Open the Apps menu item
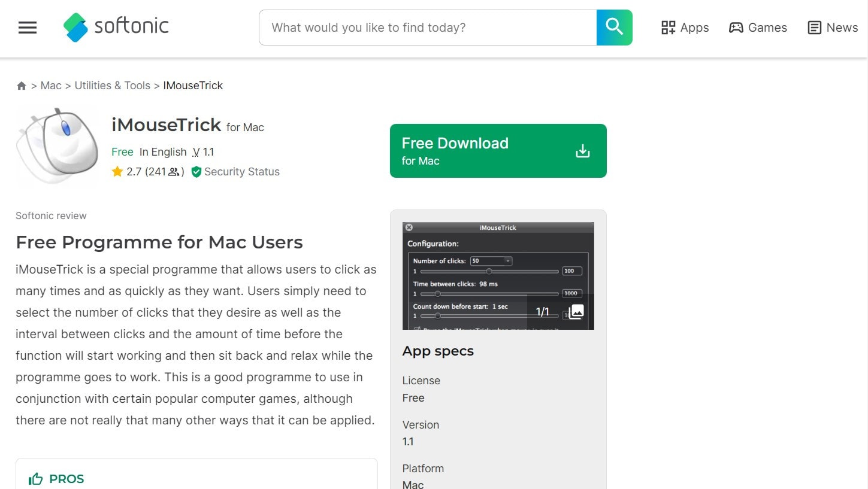The image size is (868, 489). (685, 28)
